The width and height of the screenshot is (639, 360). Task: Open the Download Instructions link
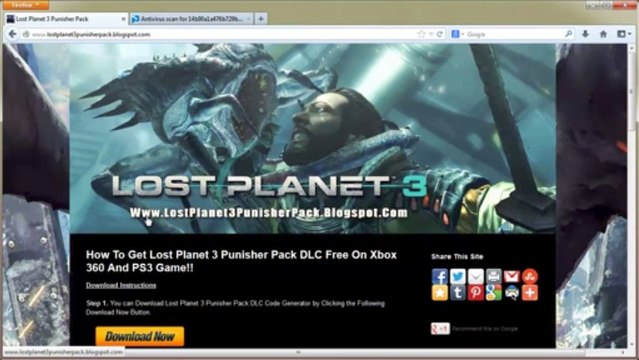coord(121,285)
